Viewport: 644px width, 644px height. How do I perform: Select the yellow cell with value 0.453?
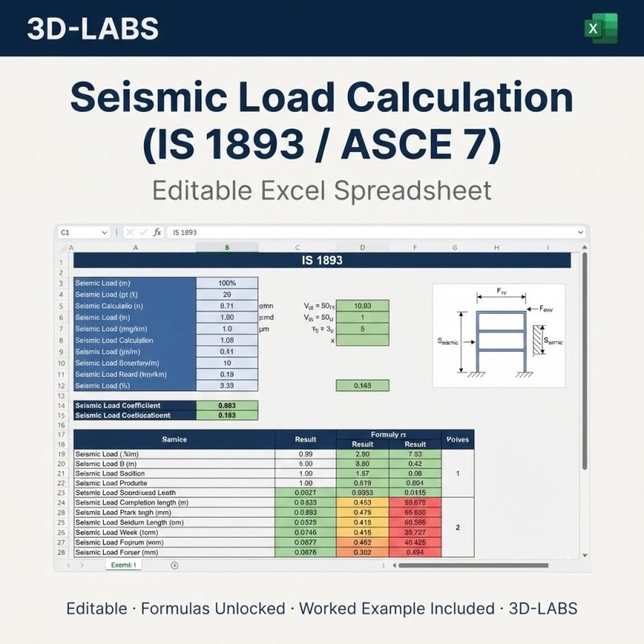(362, 502)
